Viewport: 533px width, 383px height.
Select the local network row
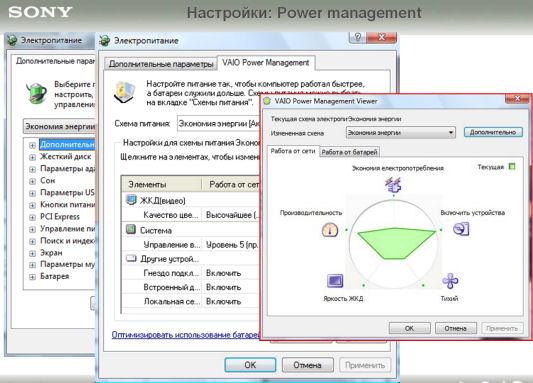coord(191,301)
